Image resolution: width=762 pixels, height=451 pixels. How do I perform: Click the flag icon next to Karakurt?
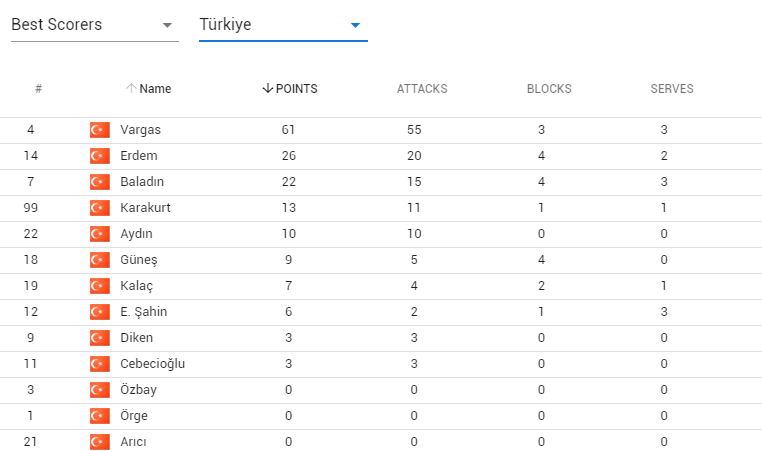click(99, 208)
